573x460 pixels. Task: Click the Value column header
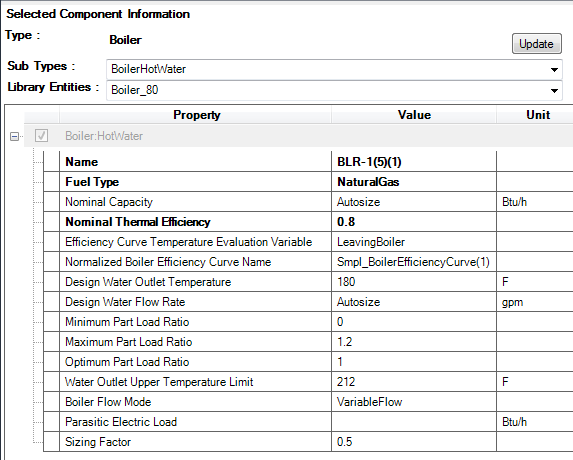[414, 115]
